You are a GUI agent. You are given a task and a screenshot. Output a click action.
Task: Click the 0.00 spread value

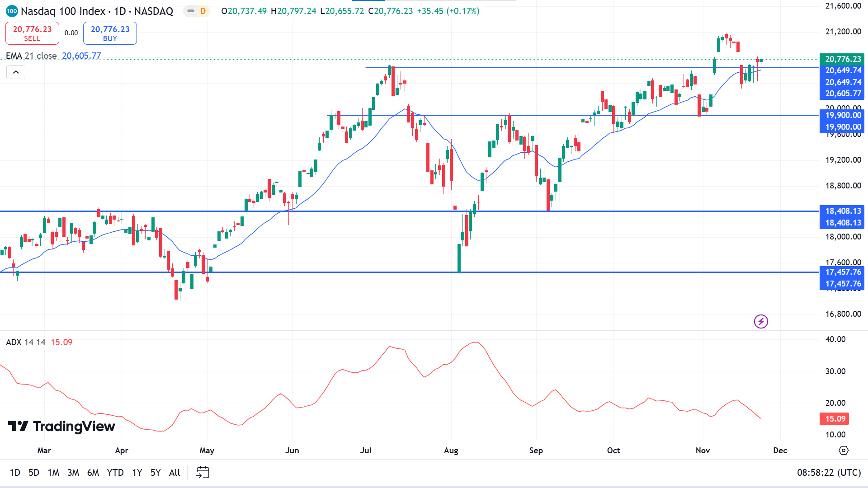(71, 33)
